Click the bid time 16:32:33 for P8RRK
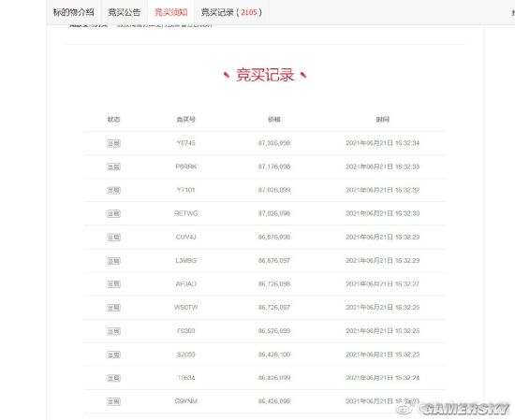This screenshot has height=420, width=515. coord(383,167)
